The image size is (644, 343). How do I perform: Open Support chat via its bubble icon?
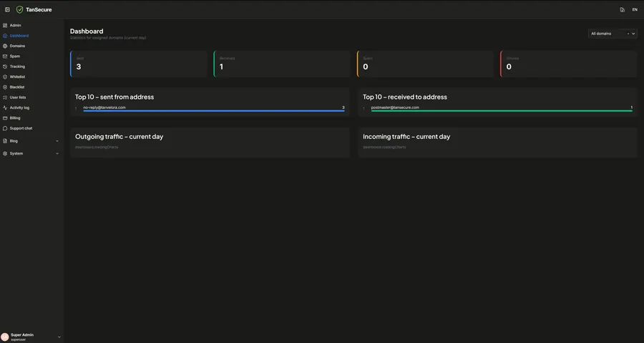[x=5, y=128]
